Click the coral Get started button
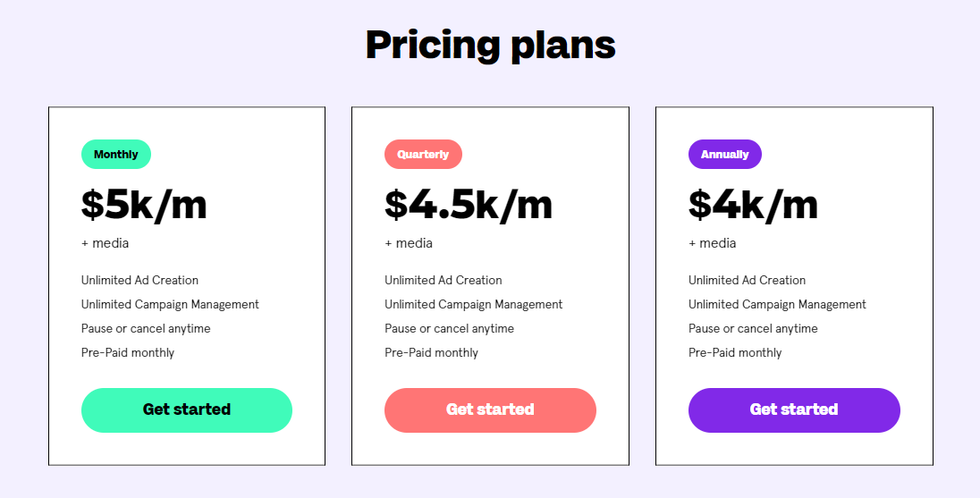Image resolution: width=980 pixels, height=498 pixels. click(x=490, y=409)
